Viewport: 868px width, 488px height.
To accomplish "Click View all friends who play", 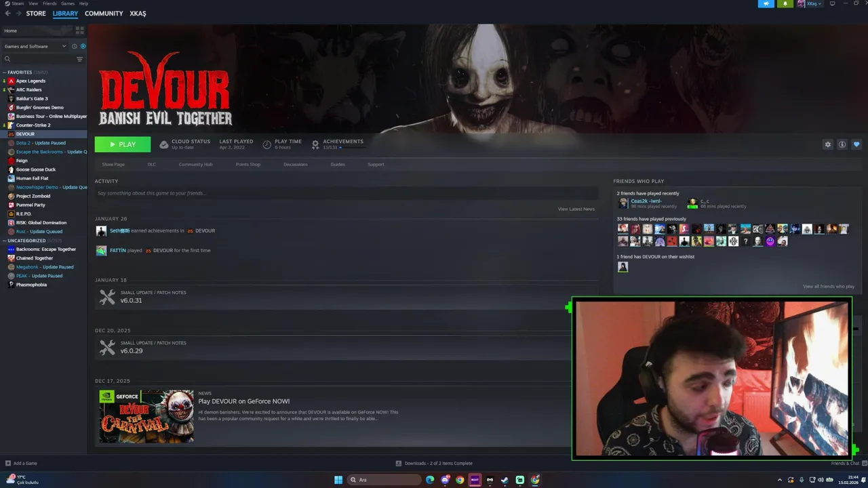I will tap(829, 287).
